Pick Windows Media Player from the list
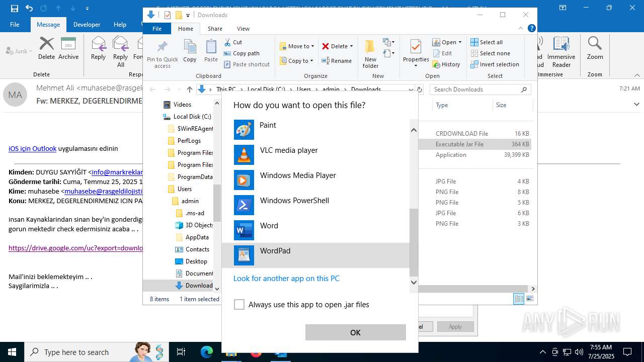The height and width of the screenshot is (362, 644). coord(316,180)
